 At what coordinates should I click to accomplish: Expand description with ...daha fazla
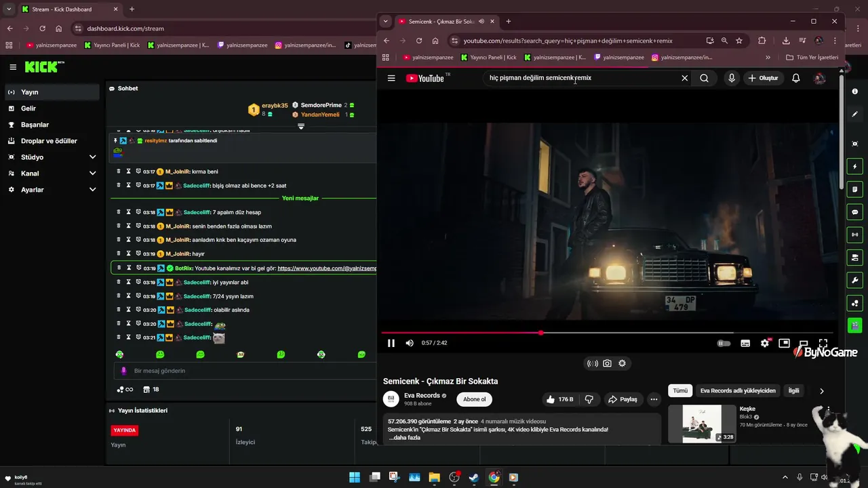[x=405, y=438]
